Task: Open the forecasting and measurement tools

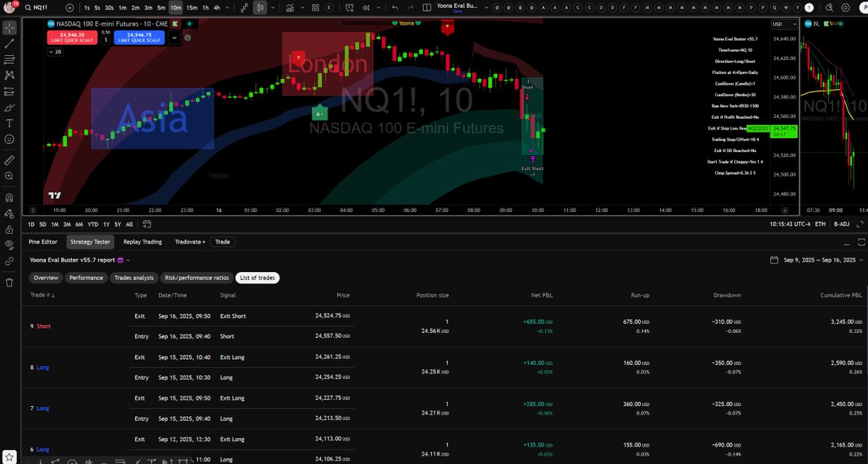Action: [x=9, y=91]
